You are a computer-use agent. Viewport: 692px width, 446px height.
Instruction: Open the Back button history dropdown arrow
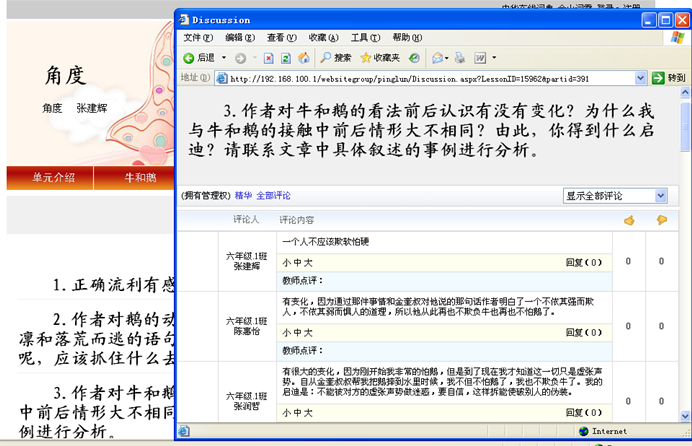223,58
